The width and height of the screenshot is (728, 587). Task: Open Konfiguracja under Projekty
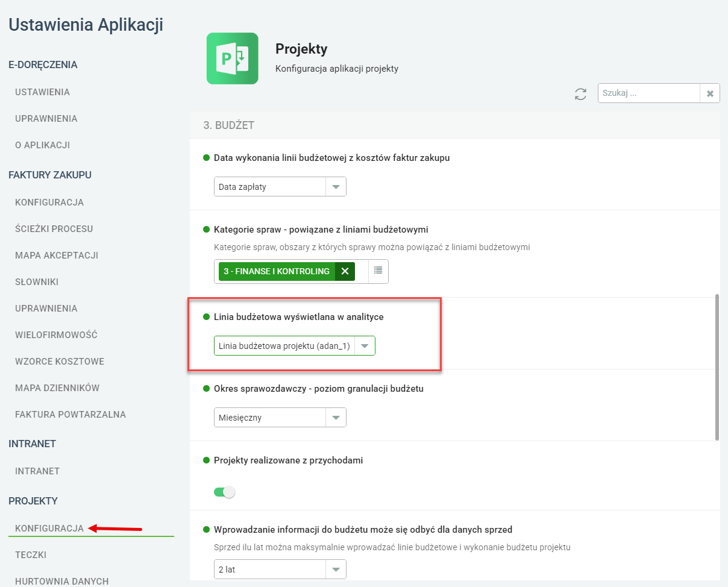[49, 529]
